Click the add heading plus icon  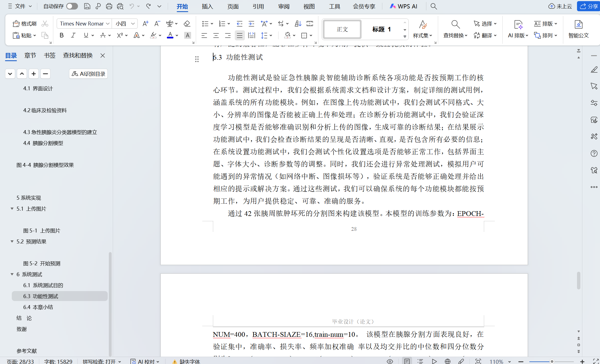33,74
